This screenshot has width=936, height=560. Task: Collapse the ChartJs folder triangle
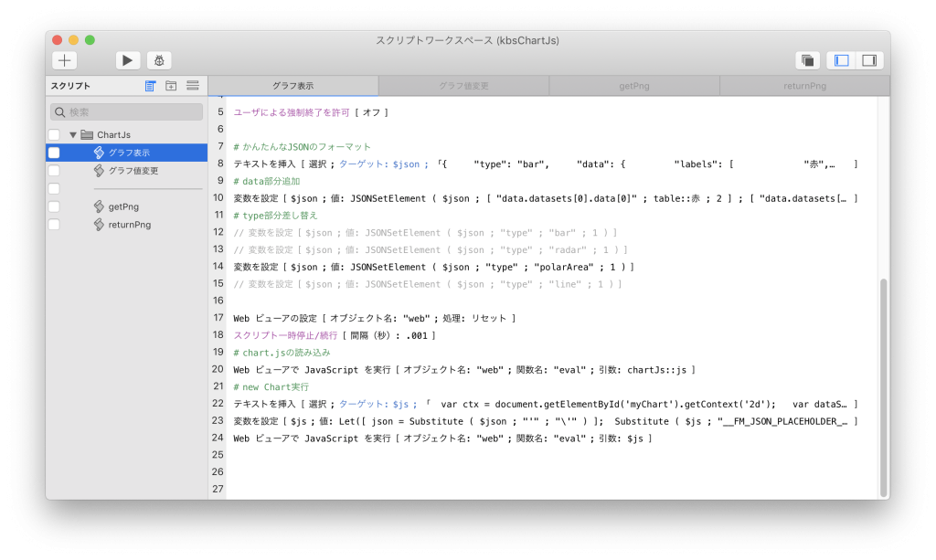click(x=73, y=135)
